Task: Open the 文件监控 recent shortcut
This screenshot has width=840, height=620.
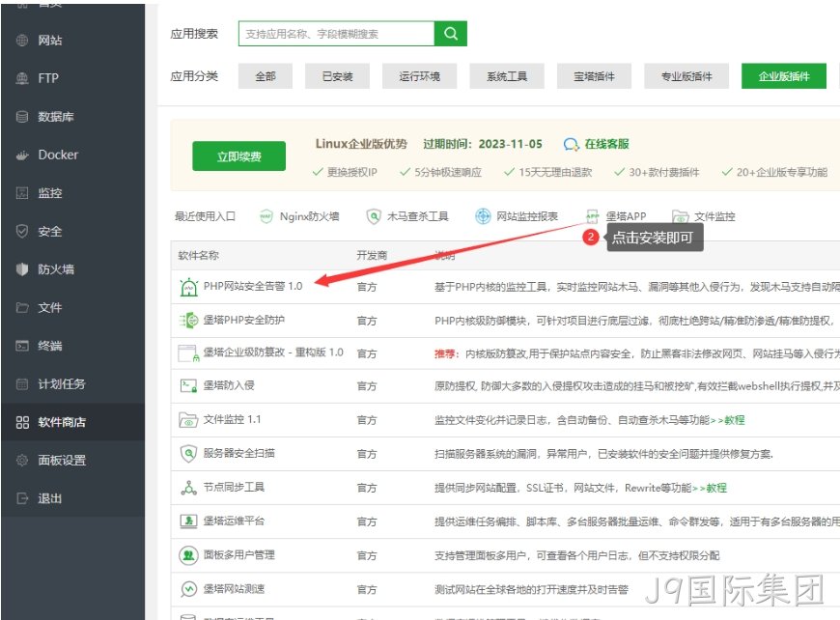Action: pos(714,216)
